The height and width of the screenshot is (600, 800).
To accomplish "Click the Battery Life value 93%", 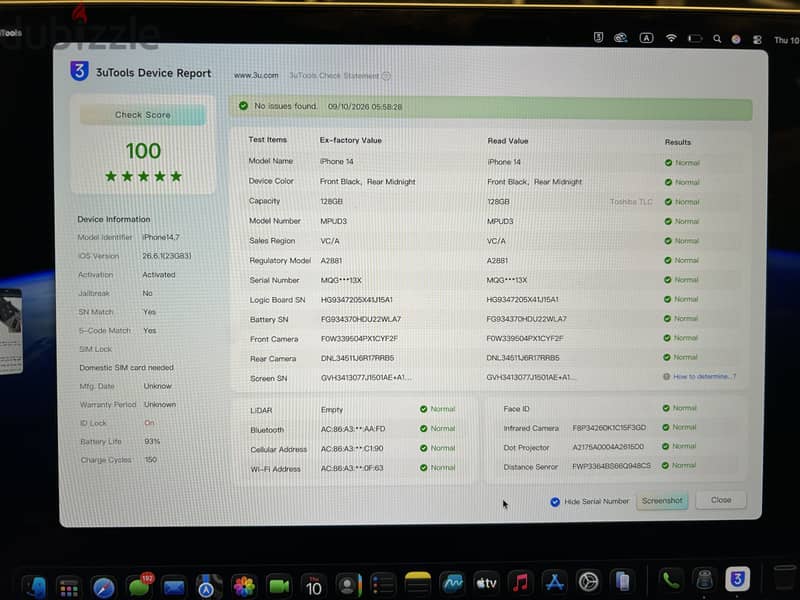I will pyautogui.click(x=152, y=441).
